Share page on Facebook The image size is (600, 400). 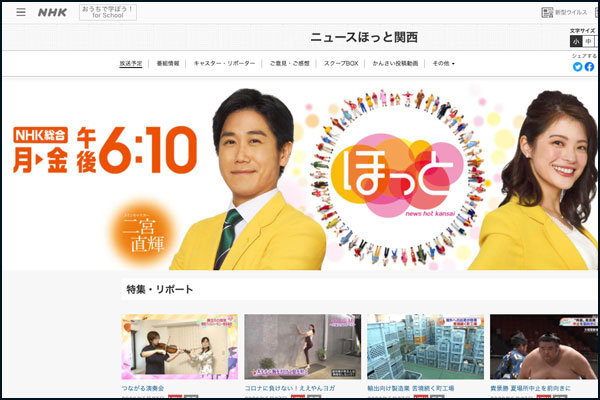pos(589,67)
